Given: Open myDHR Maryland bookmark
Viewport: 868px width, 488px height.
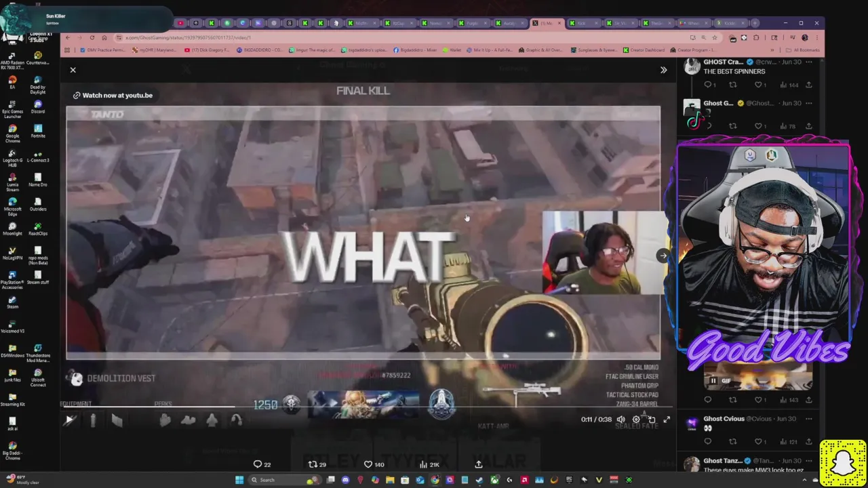Looking at the screenshot, I should pos(155,50).
